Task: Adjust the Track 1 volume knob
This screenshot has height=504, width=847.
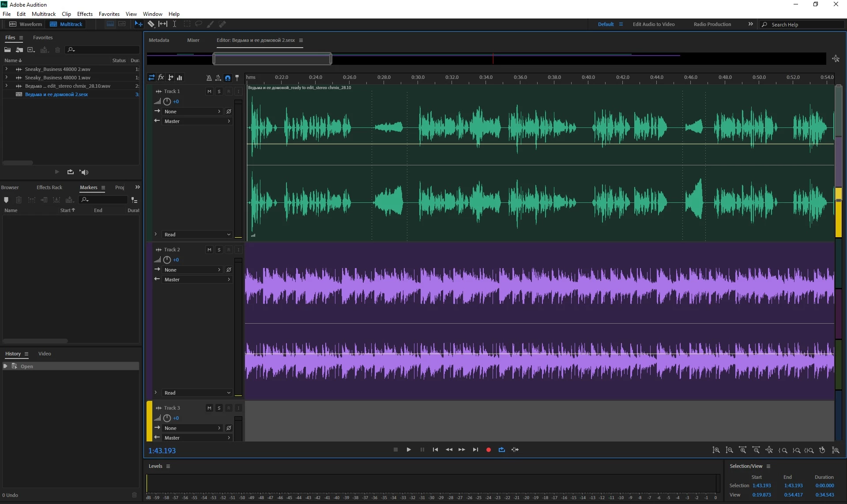Action: coord(167,101)
